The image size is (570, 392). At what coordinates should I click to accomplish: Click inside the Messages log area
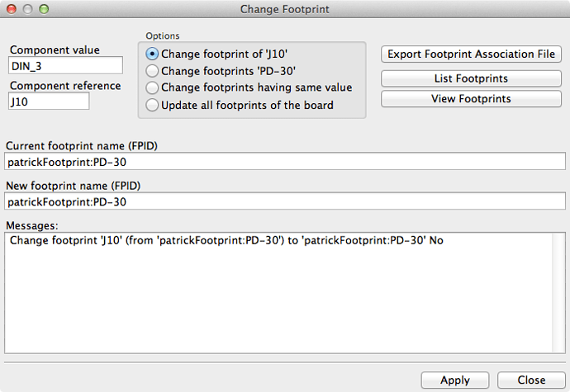click(278, 298)
